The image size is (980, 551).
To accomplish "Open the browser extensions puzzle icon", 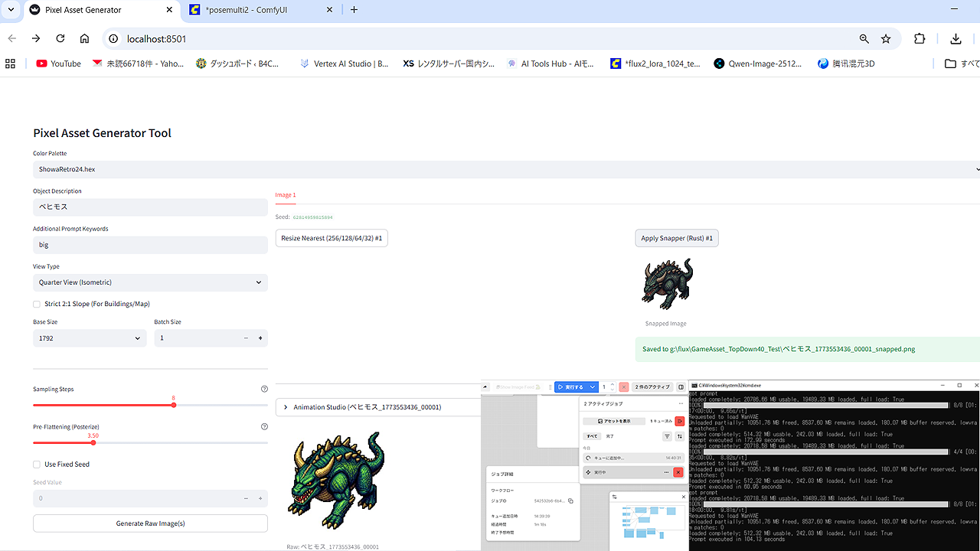I will pyautogui.click(x=920, y=39).
